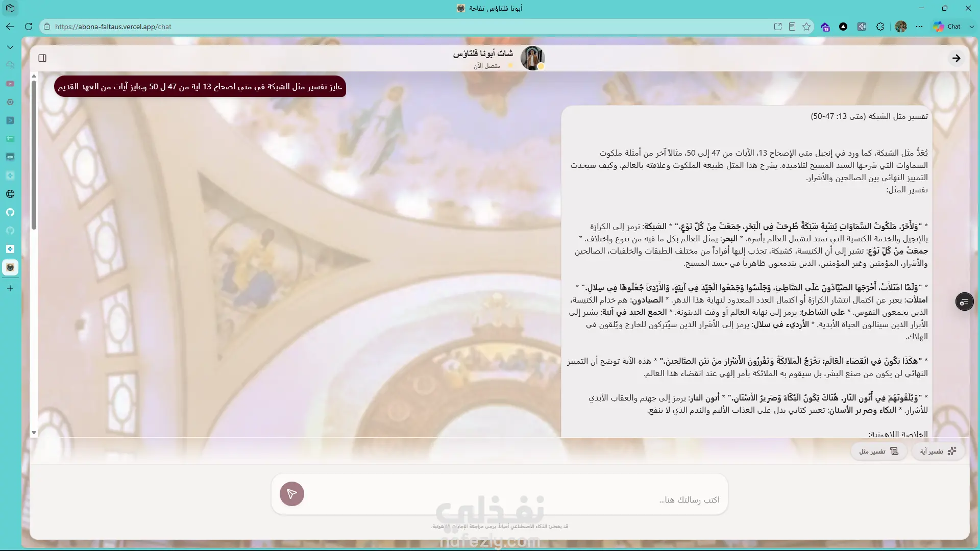Open the browser Settings and more menu
Screen dimensions: 980x551
click(919, 27)
